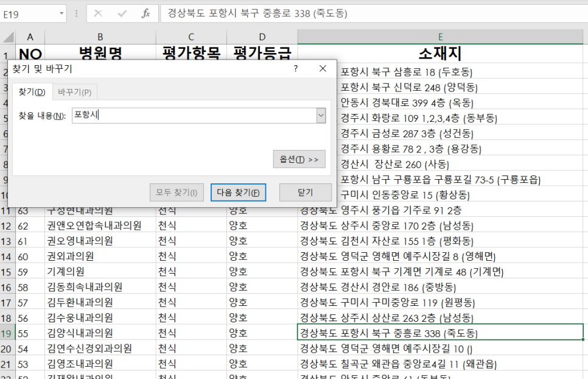Click the formula bar cancel X icon
Image resolution: width=588 pixels, height=379 pixels.
tap(98, 14)
